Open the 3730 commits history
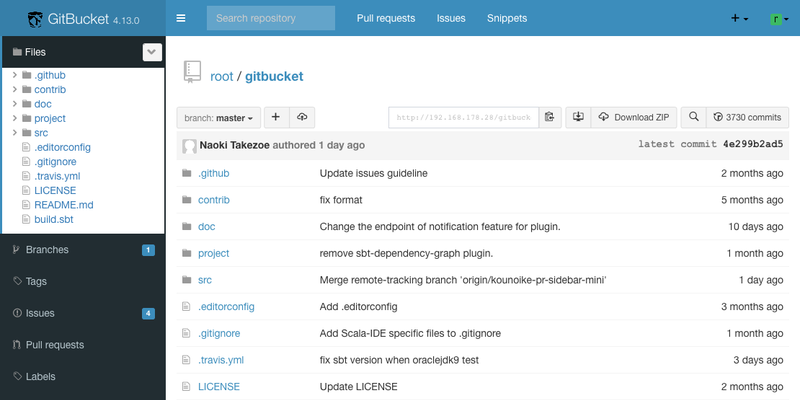800x400 pixels. (747, 117)
